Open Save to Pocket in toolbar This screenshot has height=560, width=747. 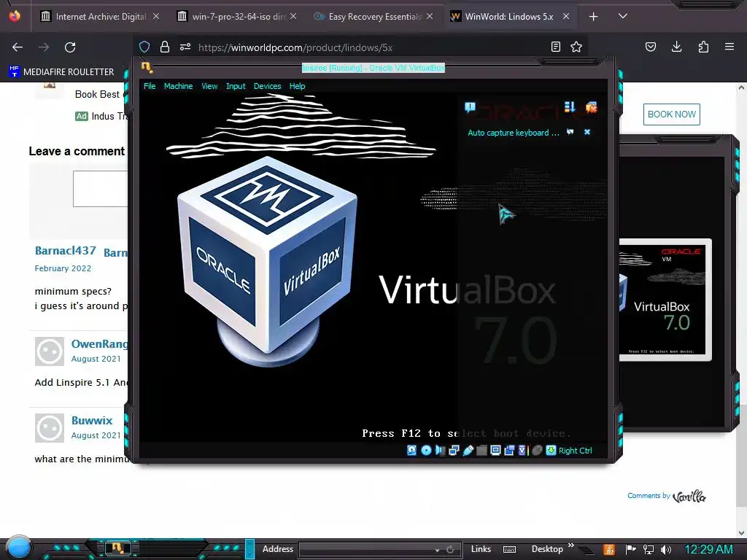click(651, 47)
